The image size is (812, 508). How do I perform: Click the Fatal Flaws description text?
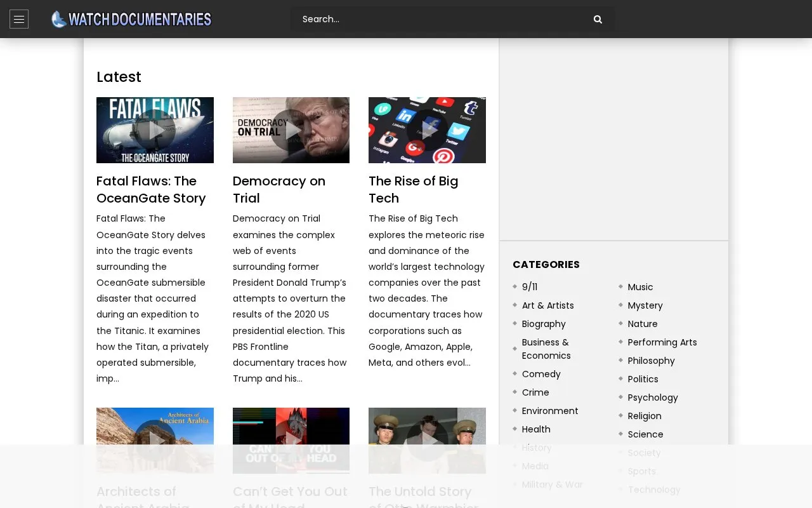(153, 298)
